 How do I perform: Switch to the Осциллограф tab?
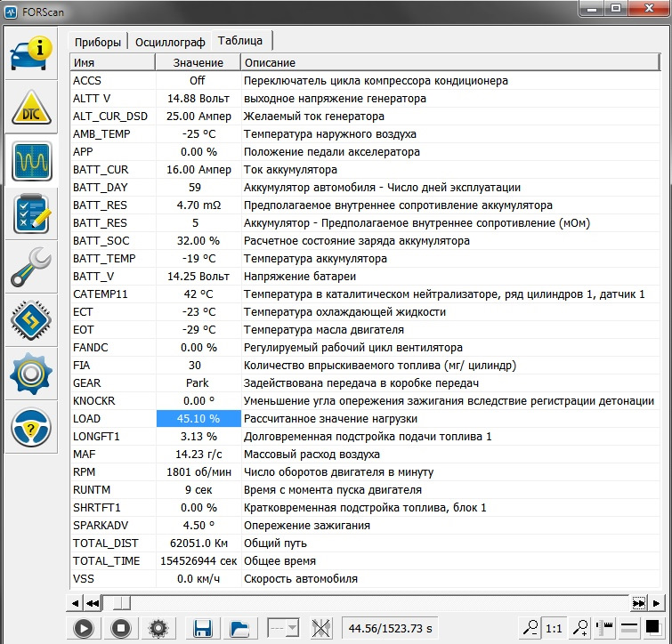click(x=170, y=42)
